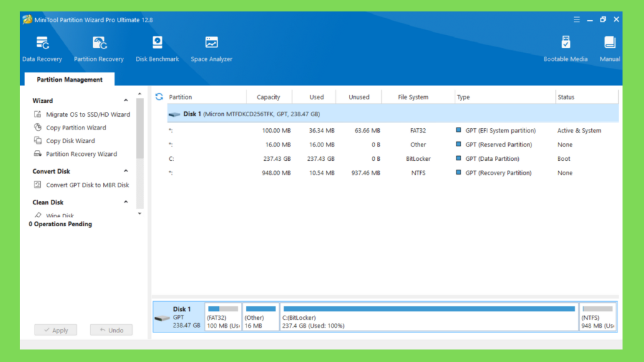Click the EFI System partition type square
644x362 pixels.
(458, 130)
